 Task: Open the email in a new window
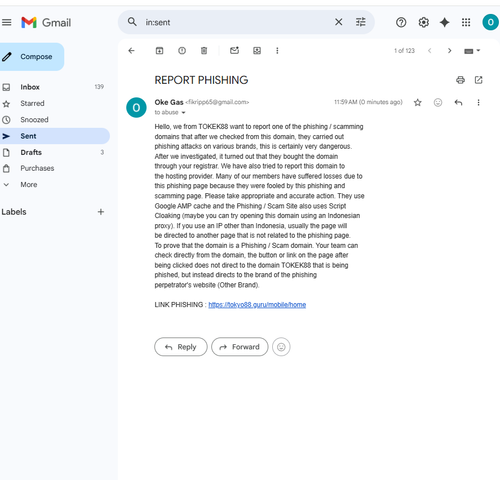coord(478,80)
